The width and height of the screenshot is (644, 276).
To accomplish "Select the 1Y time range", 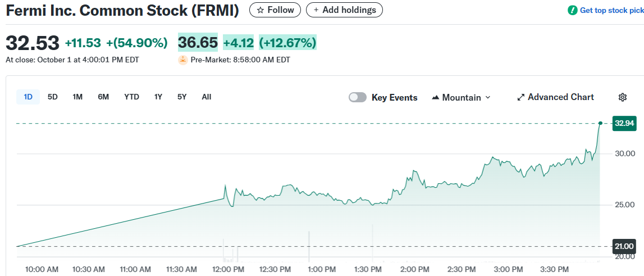I will pos(158,97).
